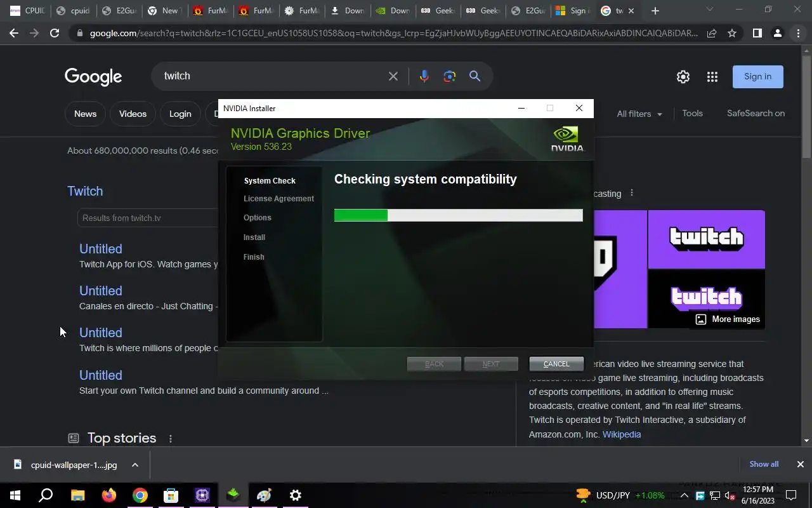Open the Top stories options menu
The width and height of the screenshot is (812, 508).
click(170, 439)
